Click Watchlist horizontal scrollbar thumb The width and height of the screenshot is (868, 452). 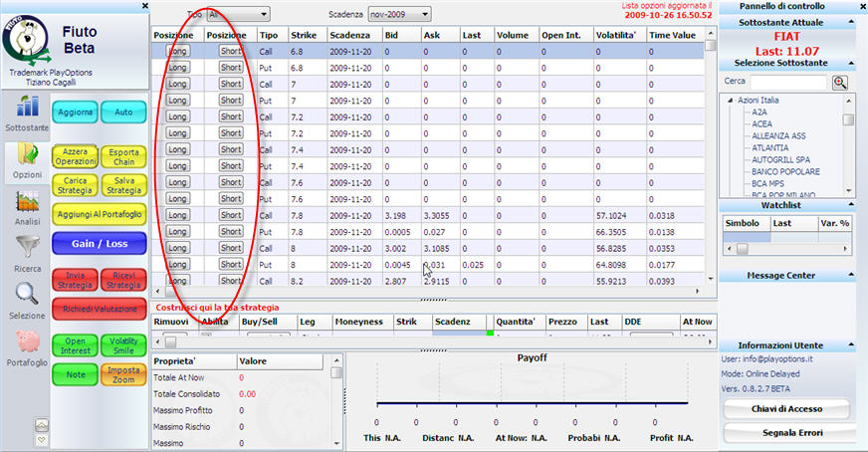pos(743,249)
